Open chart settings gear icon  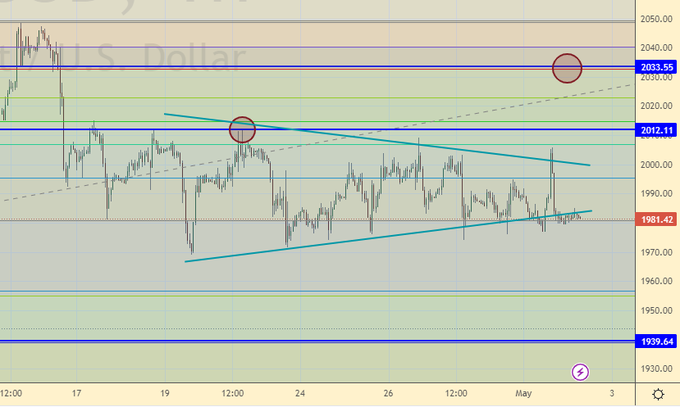[657, 395]
